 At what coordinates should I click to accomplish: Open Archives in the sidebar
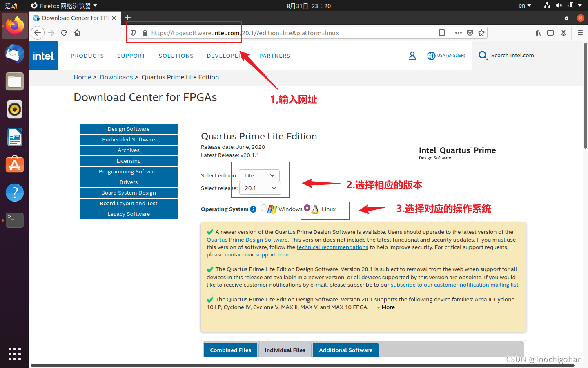(x=129, y=150)
